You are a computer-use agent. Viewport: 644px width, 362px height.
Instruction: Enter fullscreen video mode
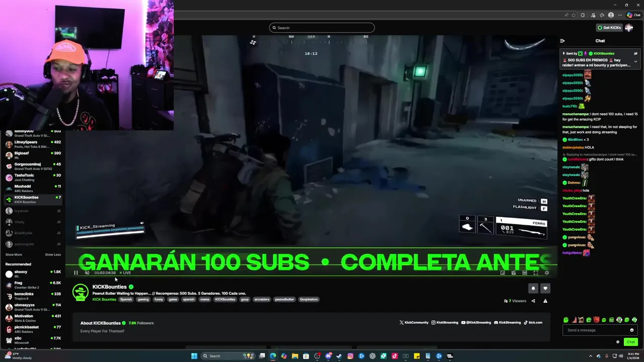click(536, 273)
